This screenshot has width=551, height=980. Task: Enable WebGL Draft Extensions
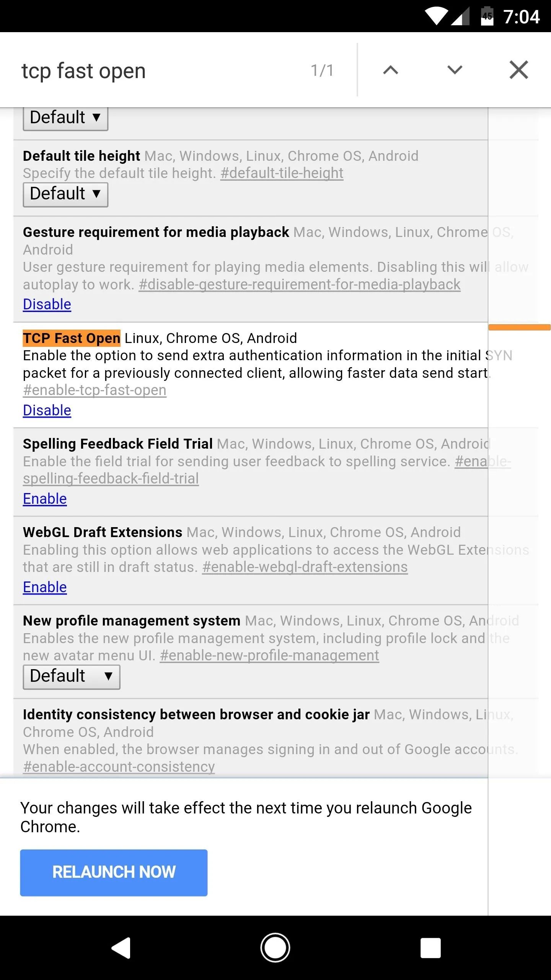click(45, 587)
